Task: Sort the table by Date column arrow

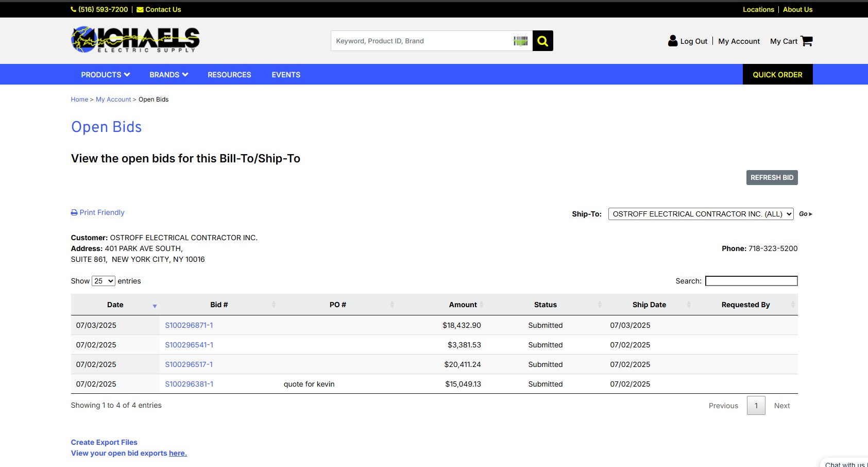Action: 155,305
